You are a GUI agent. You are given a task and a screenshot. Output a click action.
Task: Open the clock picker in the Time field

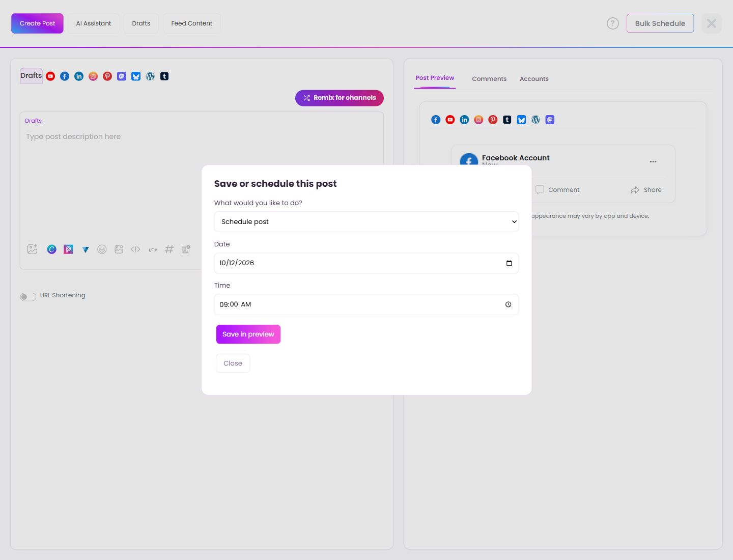pos(508,304)
